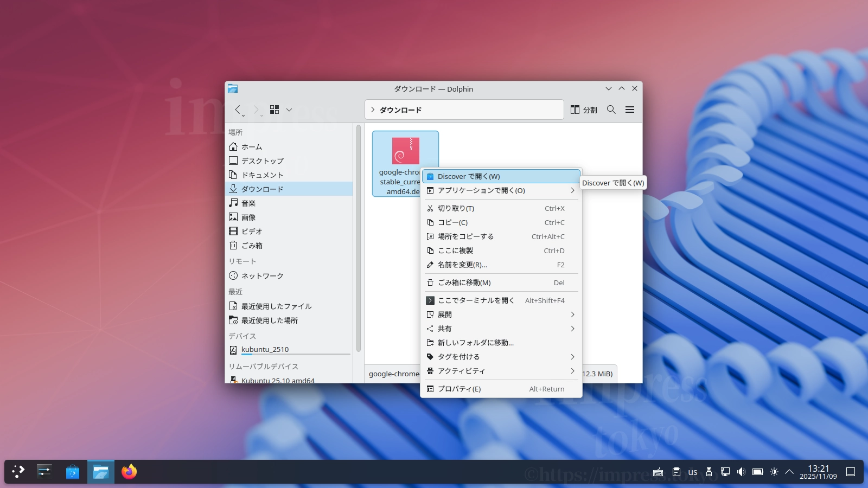Open 音楽 in the places panel
The height and width of the screenshot is (488, 868).
(x=290, y=203)
